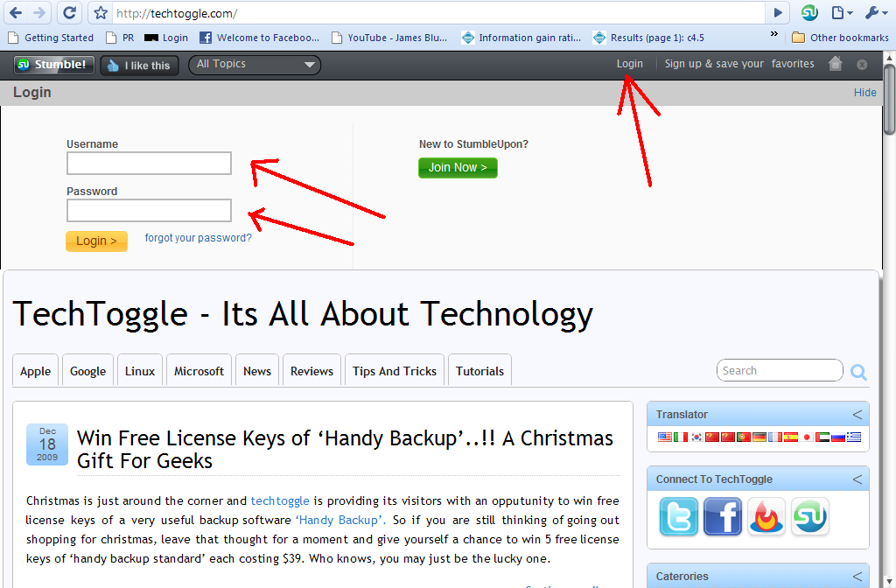Viewport: 896px width, 588px height.
Task: Open the PR bookmark
Action: point(121,38)
